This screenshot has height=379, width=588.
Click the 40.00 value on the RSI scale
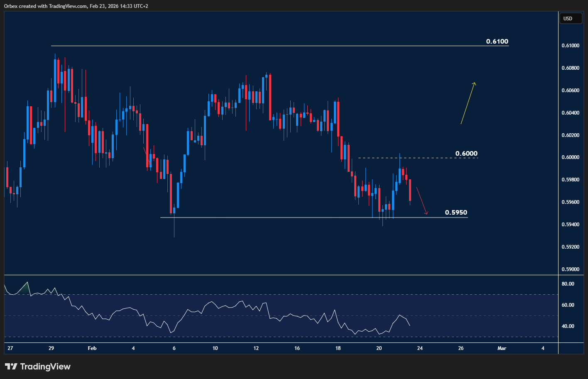568,326
